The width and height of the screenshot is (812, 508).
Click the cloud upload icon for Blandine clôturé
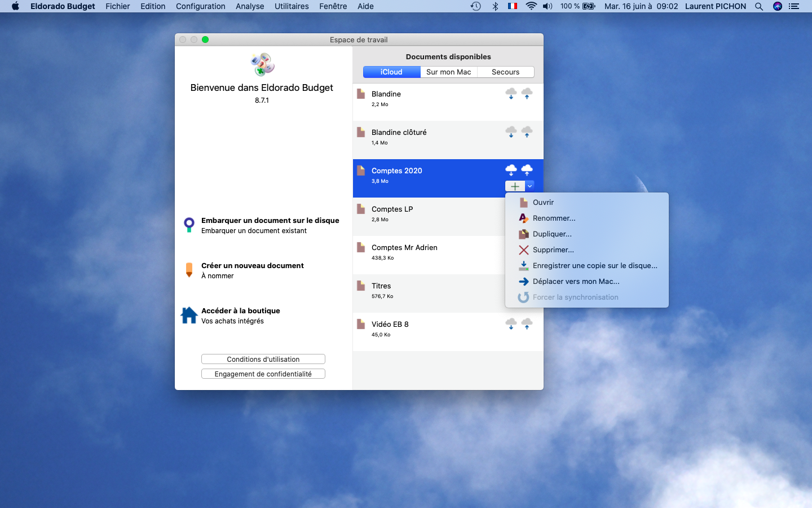527,132
